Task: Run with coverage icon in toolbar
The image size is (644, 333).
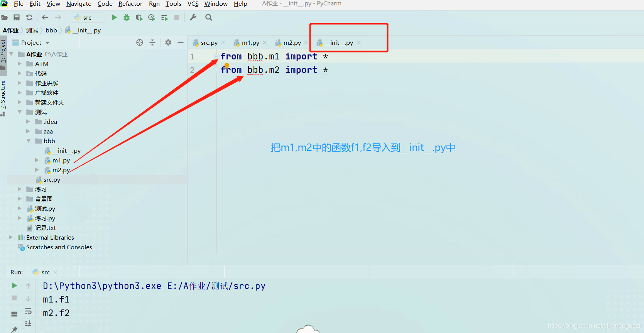Action: tap(139, 17)
